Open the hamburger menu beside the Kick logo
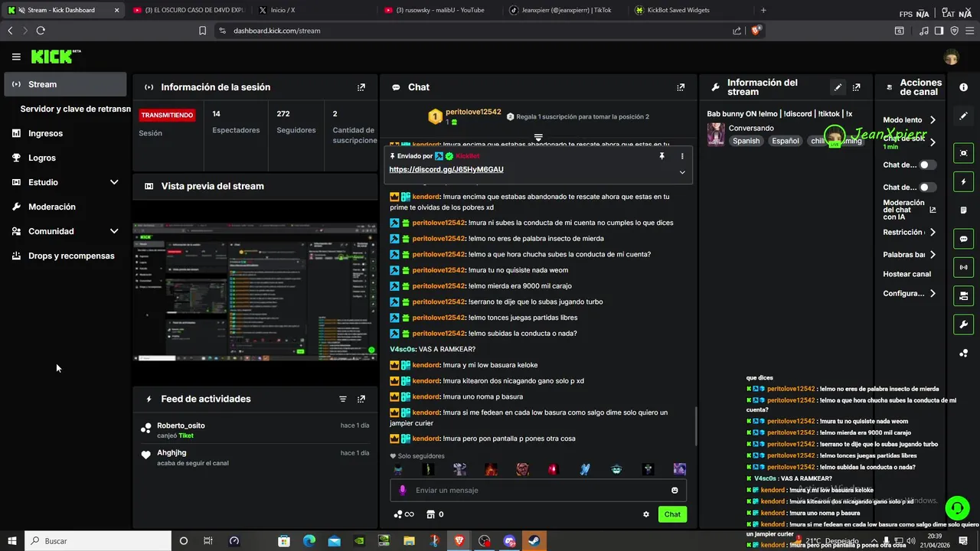Image resolution: width=980 pixels, height=551 pixels. point(16,57)
